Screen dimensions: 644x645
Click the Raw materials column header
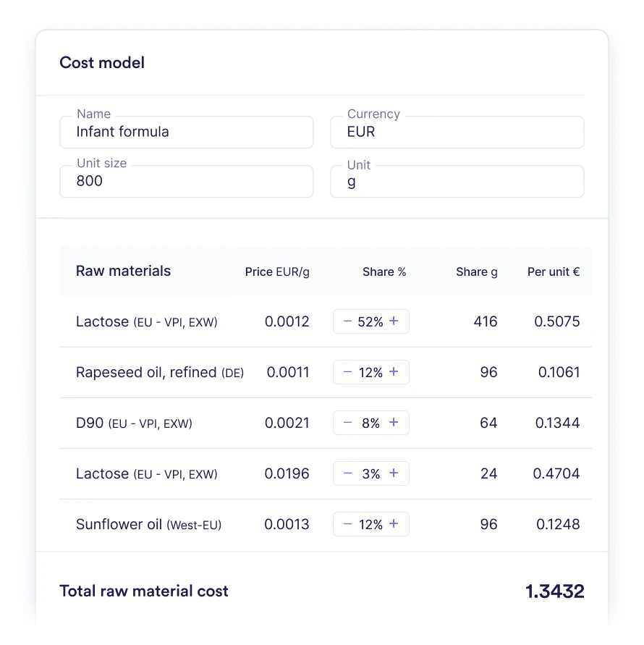click(123, 271)
